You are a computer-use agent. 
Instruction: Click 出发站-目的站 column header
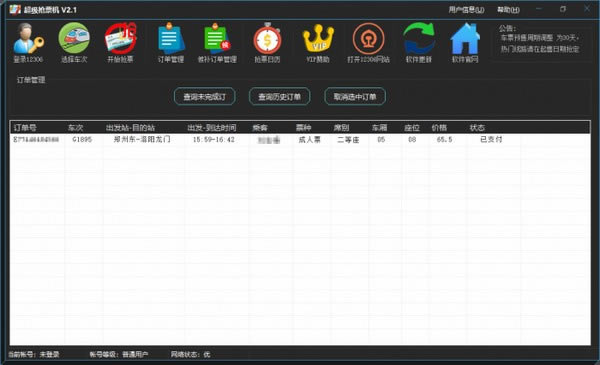(x=130, y=127)
